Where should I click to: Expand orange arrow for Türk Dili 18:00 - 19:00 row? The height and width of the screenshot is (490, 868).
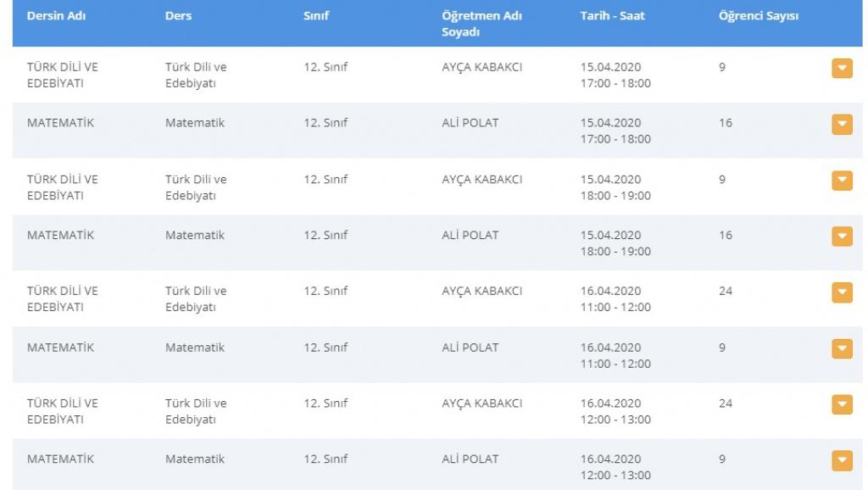(x=842, y=181)
